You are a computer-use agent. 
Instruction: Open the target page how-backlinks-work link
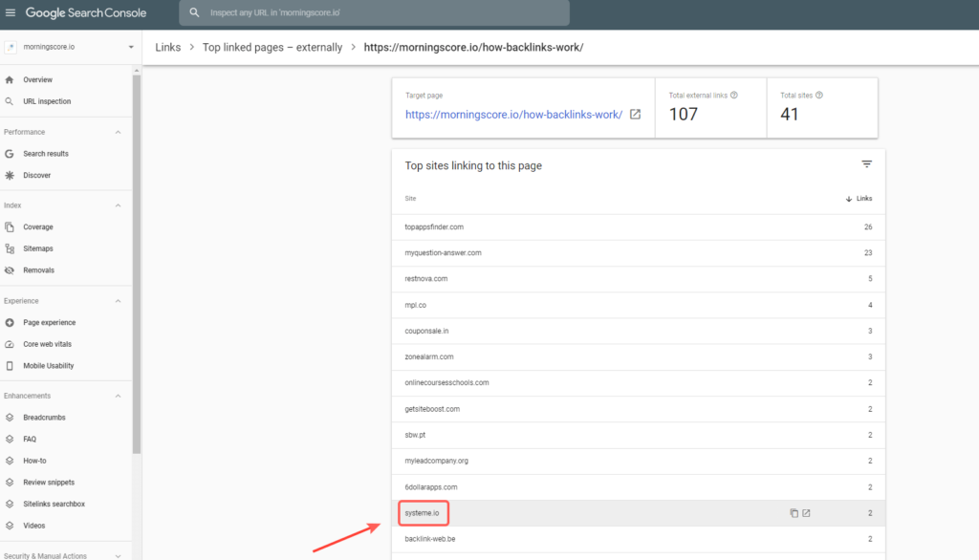[513, 114]
